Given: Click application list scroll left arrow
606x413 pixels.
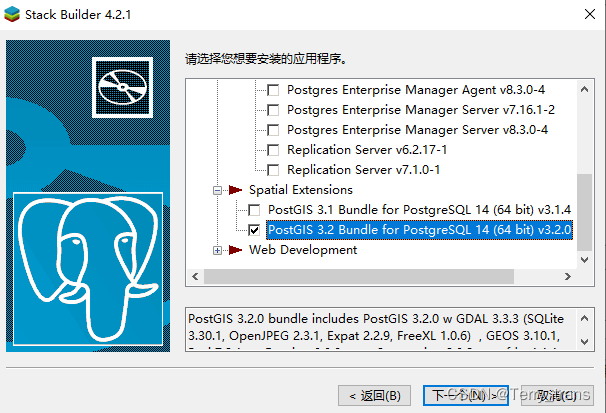Looking at the screenshot, I should (195, 277).
